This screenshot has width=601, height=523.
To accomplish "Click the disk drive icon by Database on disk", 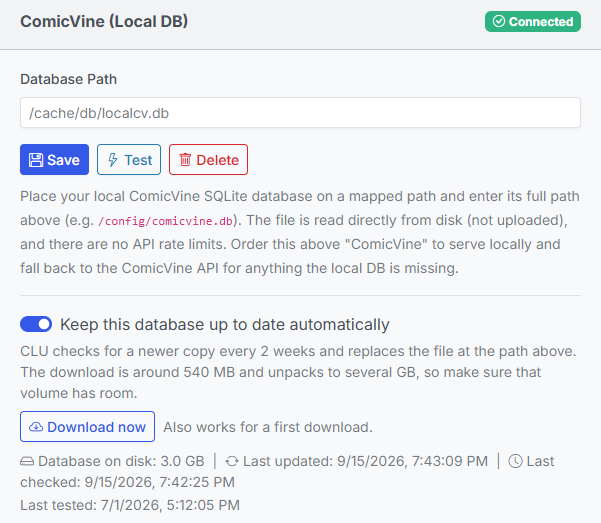I will tap(27, 461).
